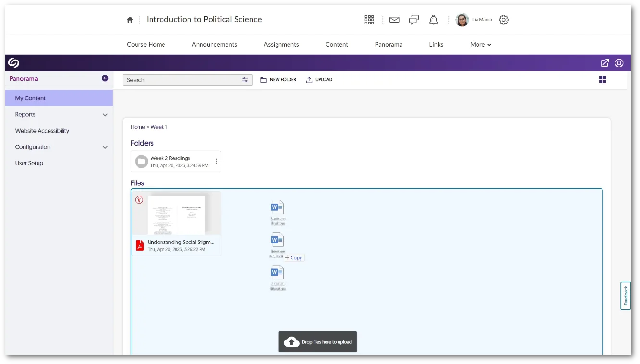Expand the Reports section
640x364 pixels.
click(105, 115)
